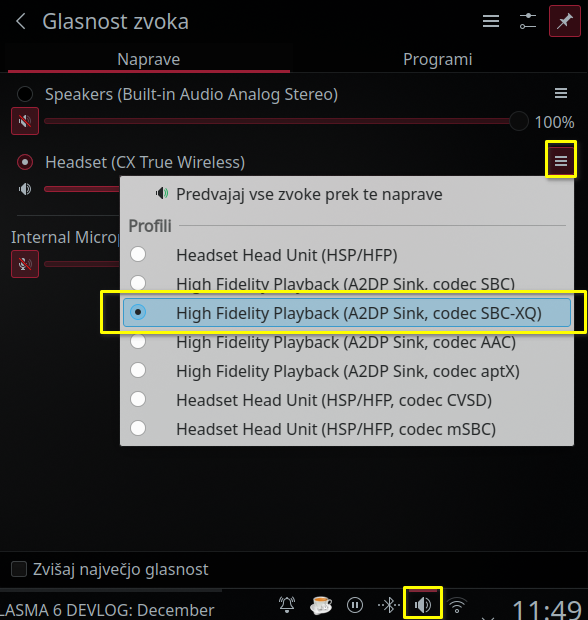Switch to the Programi tab
588x620 pixels.
[x=438, y=59]
